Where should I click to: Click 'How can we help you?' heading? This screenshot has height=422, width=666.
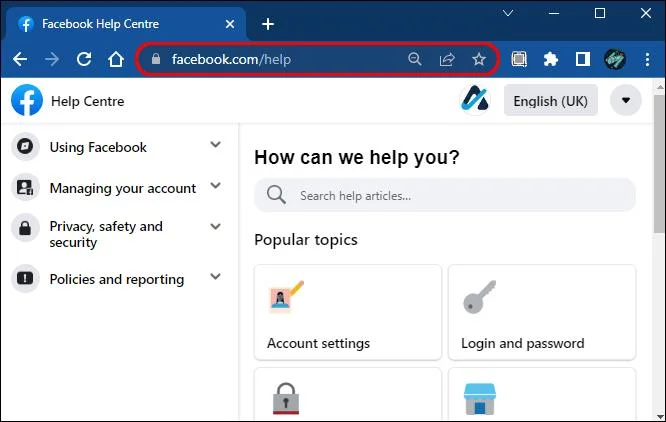[357, 158]
